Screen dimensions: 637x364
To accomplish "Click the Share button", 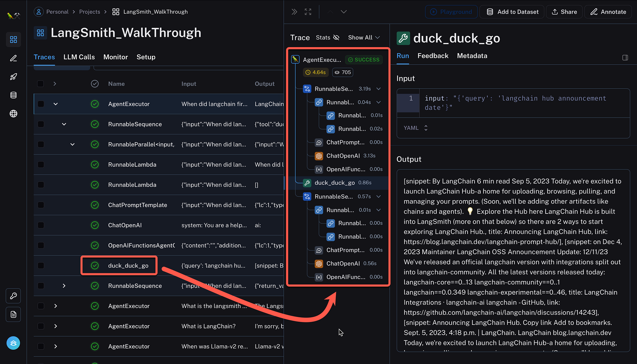I will coord(564,12).
